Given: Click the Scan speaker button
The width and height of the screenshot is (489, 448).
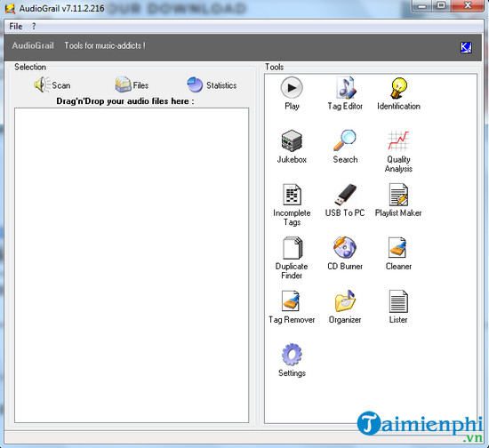Looking at the screenshot, I should click(52, 84).
